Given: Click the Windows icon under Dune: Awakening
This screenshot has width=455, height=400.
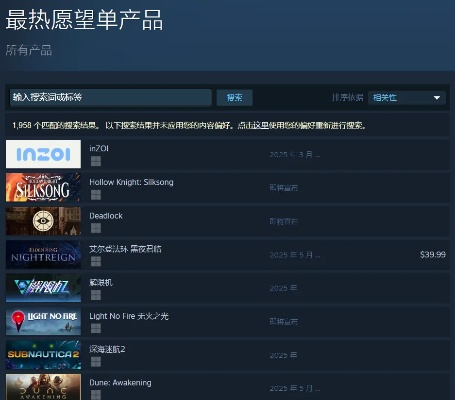Looking at the screenshot, I should click(96, 395).
